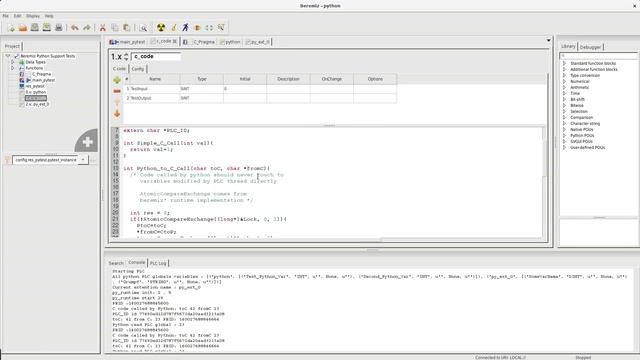The width and height of the screenshot is (640, 360).
Task: Click the Paste toolbar icon
Action: click(x=127, y=28)
